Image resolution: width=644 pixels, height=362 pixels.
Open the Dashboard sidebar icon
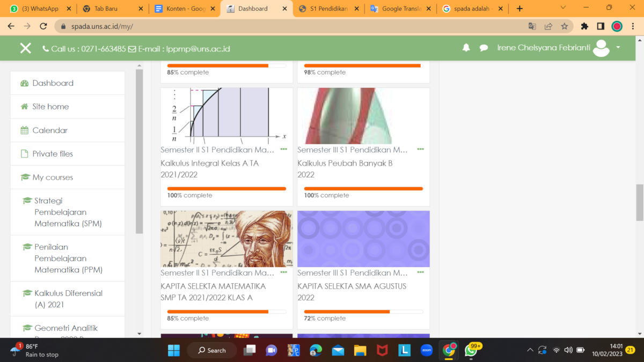[x=24, y=83]
